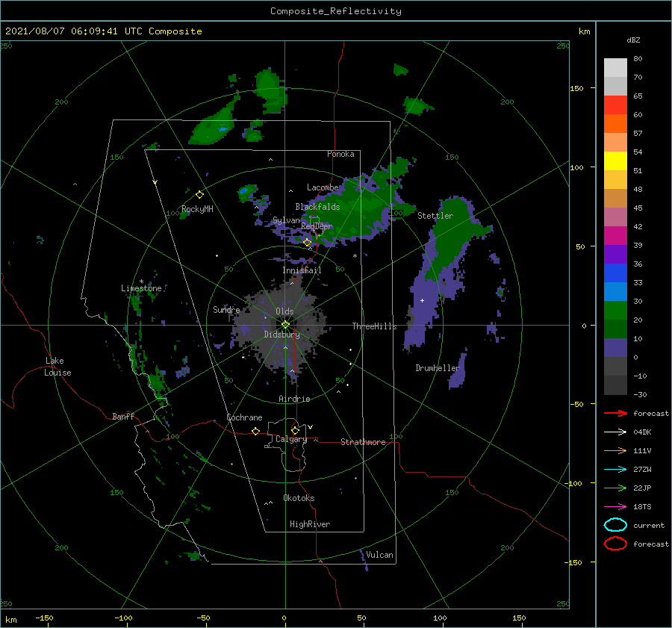Pick the blue 36-33 dBZ swatch
The width and height of the screenshot is (672, 628).
(615, 273)
